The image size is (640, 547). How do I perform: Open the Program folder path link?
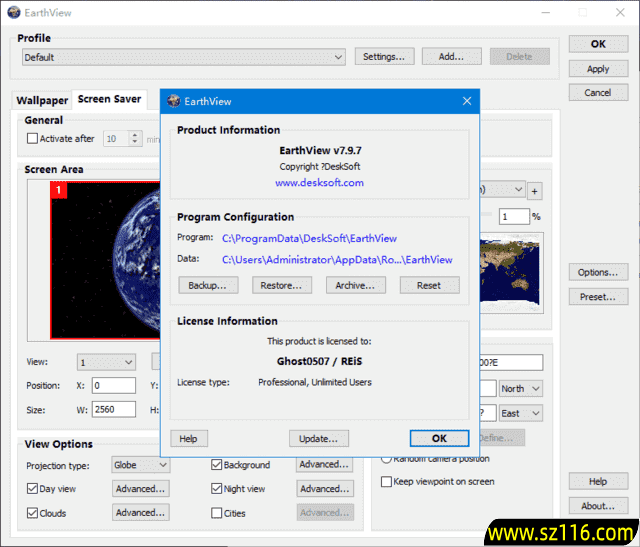tap(309, 237)
